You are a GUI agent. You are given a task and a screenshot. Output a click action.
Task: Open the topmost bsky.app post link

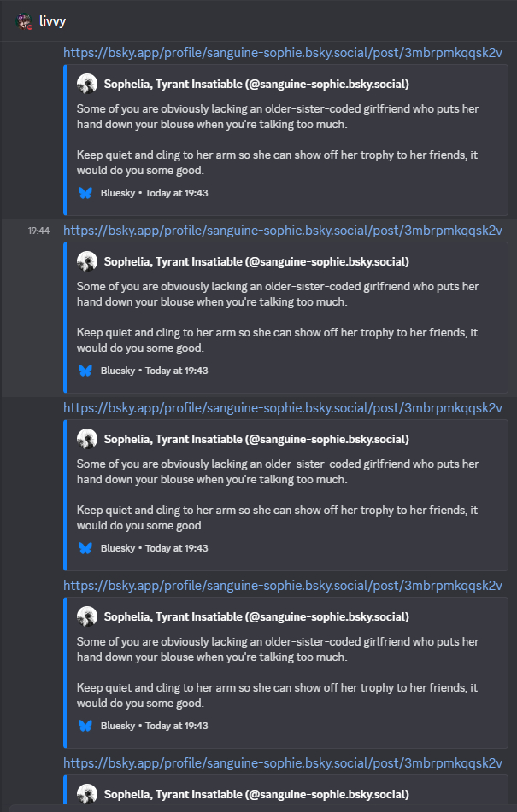click(283, 53)
